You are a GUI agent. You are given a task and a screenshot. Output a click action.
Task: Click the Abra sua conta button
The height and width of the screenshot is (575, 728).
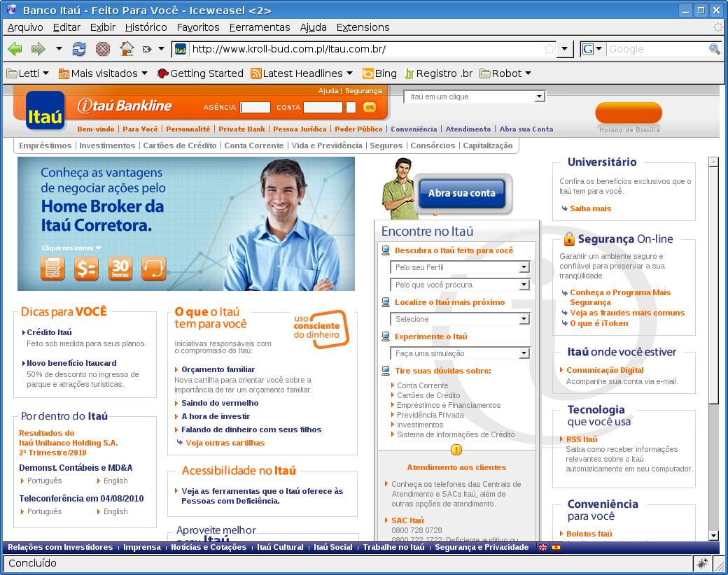pyautogui.click(x=462, y=193)
